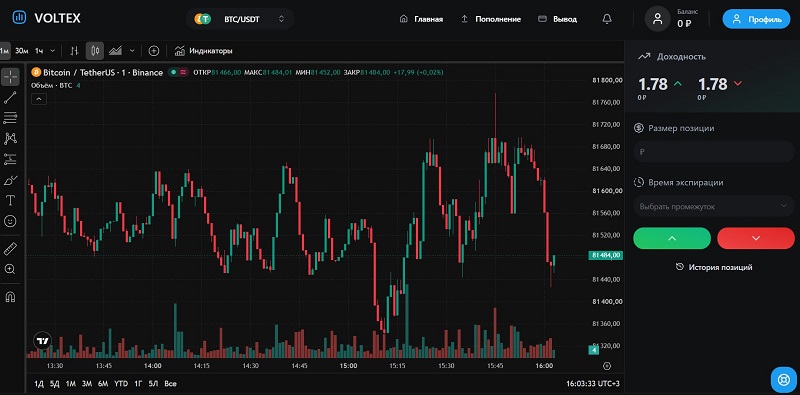Click the red data-mode indicator badge
This screenshot has height=395, width=800.
tap(183, 72)
